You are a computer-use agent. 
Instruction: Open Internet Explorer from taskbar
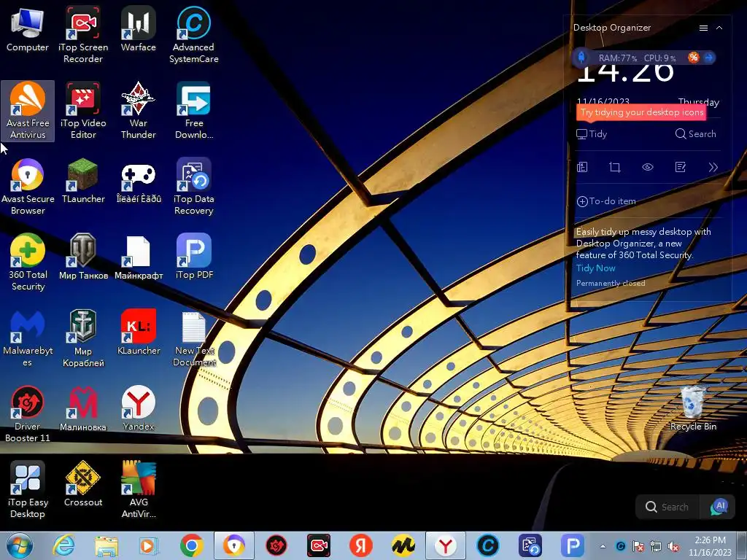[64, 546]
